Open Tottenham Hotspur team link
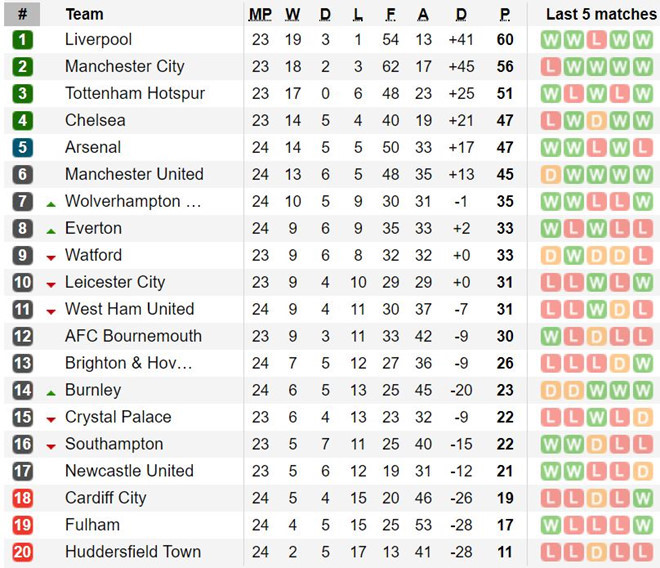The height and width of the screenshot is (568, 660). (134, 94)
